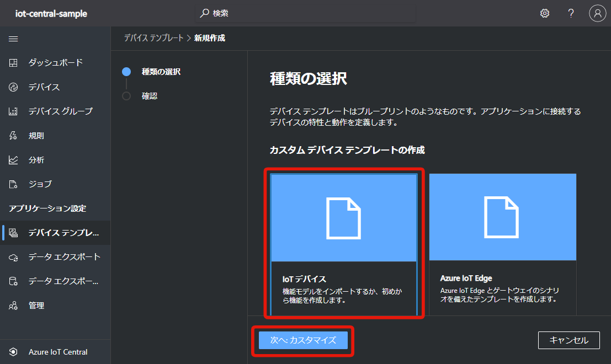Click the search magnifier icon
Screen dimensions: 611x364
coord(205,13)
